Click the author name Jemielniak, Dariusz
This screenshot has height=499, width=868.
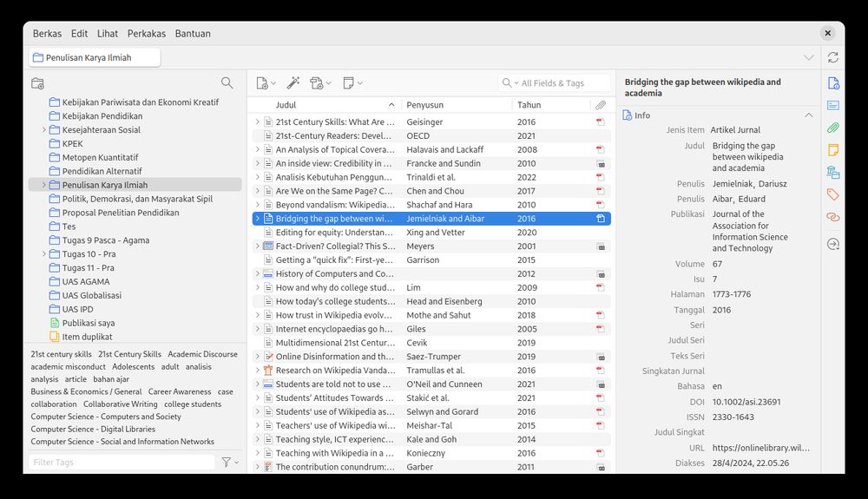pos(750,184)
